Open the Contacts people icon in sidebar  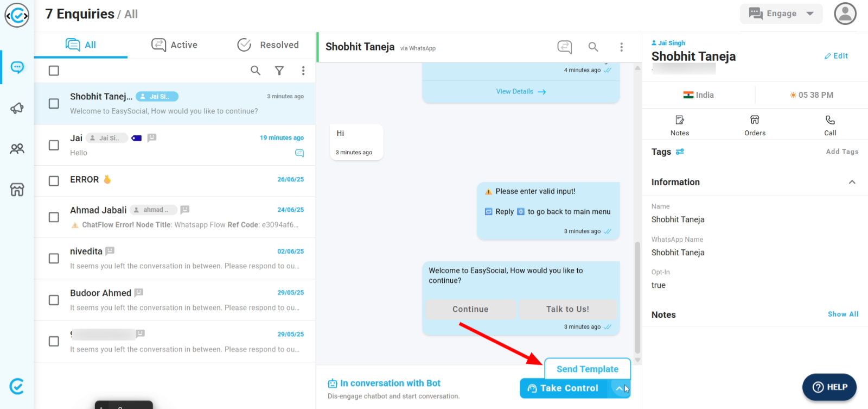[x=17, y=149]
